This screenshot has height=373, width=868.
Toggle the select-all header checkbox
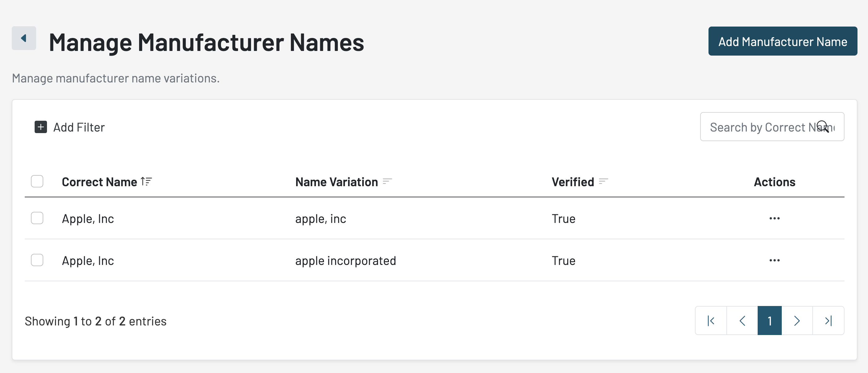pyautogui.click(x=37, y=182)
